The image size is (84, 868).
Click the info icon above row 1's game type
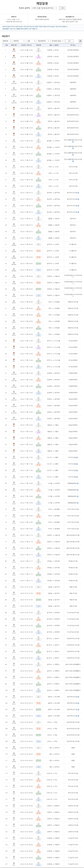click(x=38, y=49)
